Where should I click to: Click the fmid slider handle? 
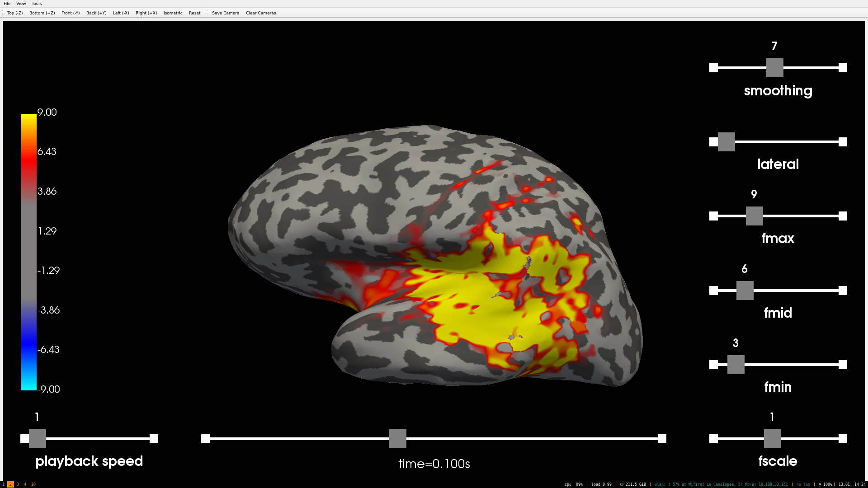745,291
